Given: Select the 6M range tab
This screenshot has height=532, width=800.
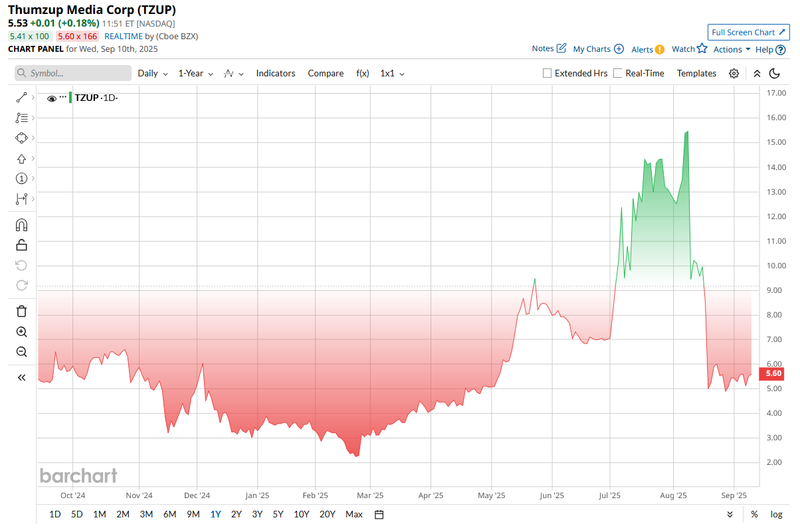Looking at the screenshot, I should [169, 514].
